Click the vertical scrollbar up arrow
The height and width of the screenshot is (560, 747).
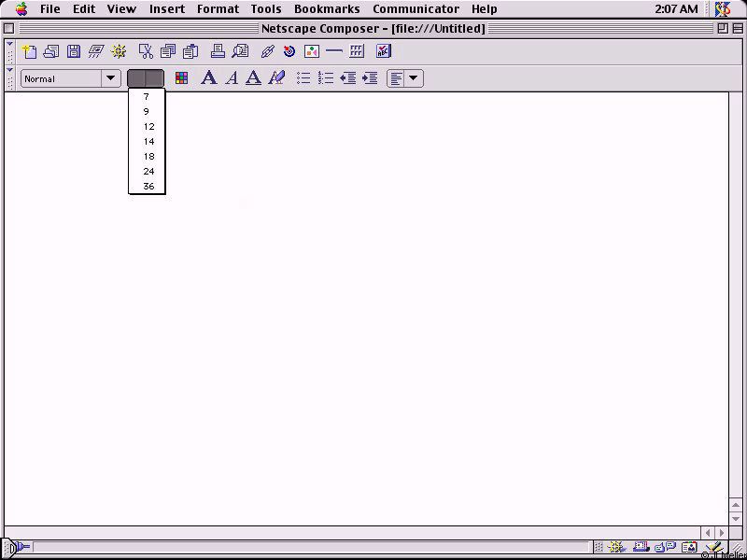(737, 505)
